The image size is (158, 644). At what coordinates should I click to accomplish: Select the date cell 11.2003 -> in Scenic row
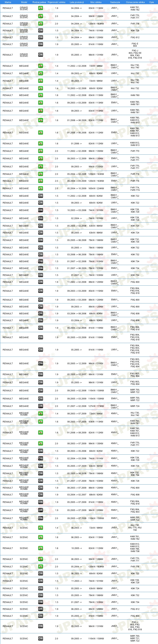[77, 581]
